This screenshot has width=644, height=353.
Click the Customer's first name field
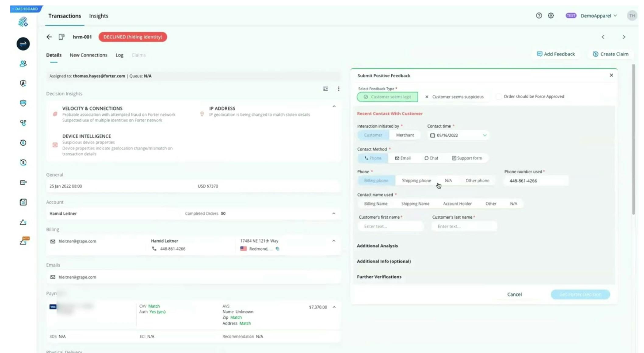click(390, 226)
